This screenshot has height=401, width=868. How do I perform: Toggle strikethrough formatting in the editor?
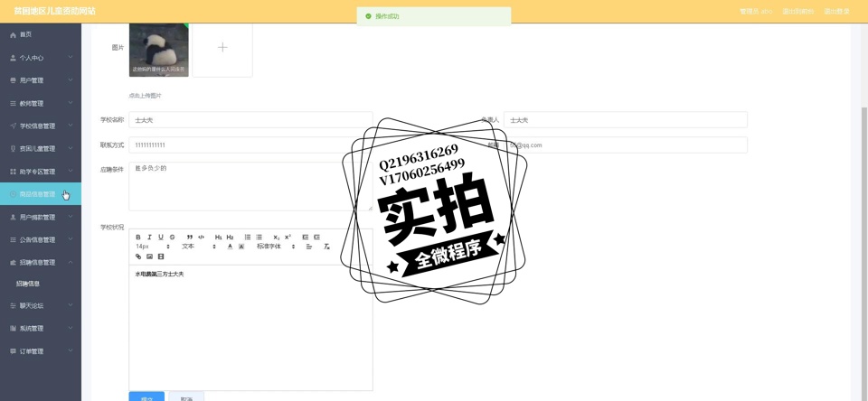(172, 238)
